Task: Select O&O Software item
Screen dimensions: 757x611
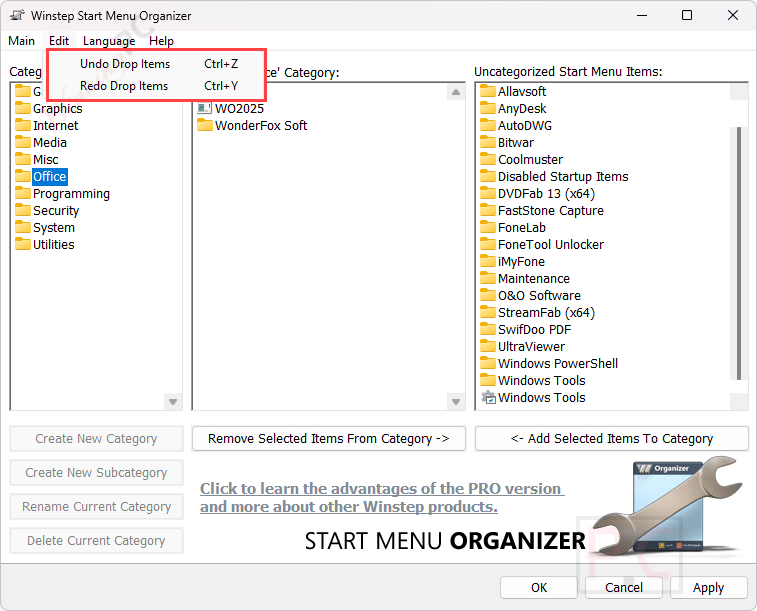Action: point(539,295)
